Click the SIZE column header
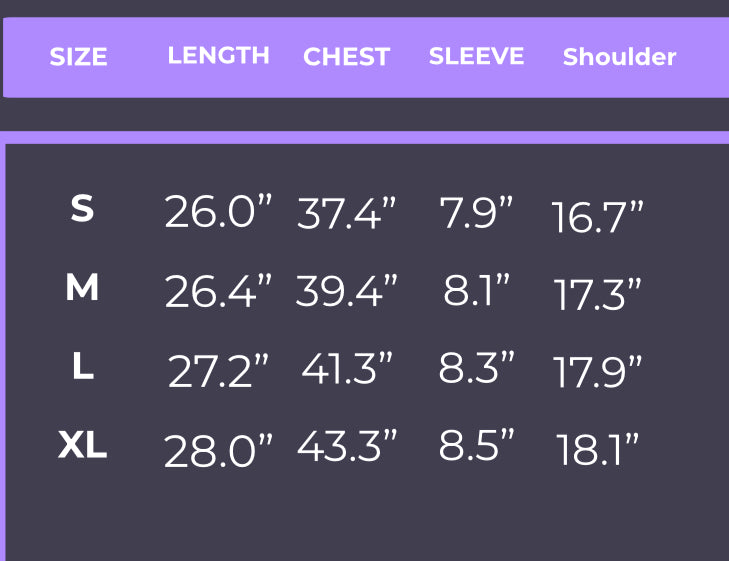 78,57
